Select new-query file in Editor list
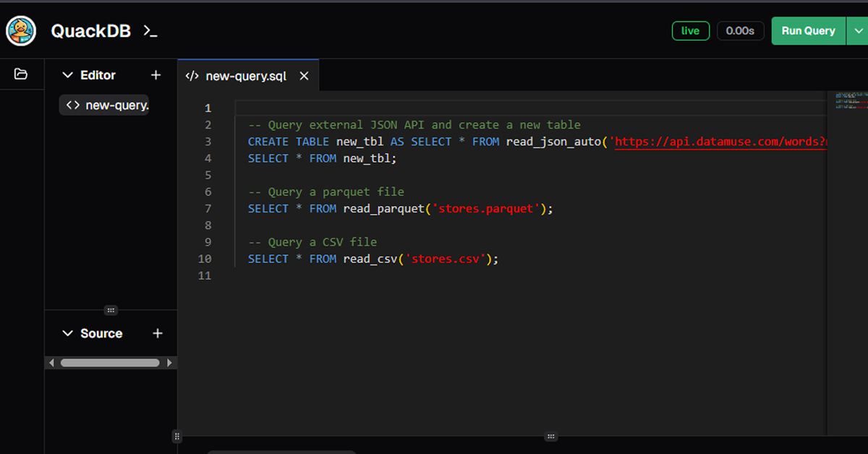This screenshot has width=868, height=454. coord(104,105)
